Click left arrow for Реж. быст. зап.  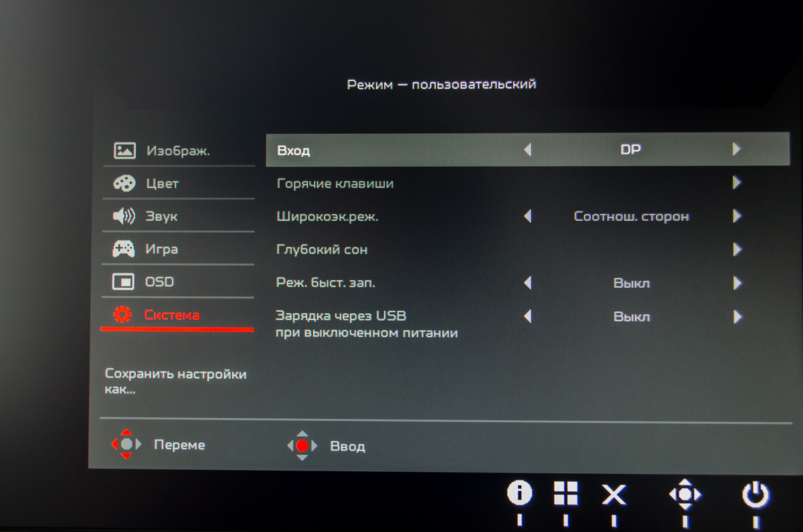[527, 283]
